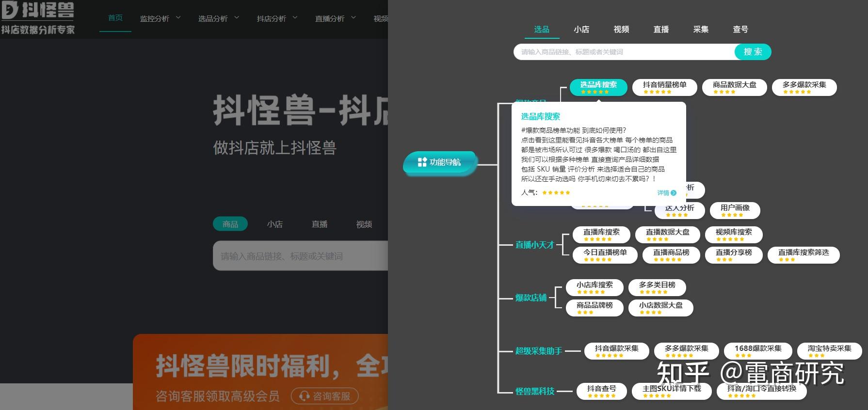Click the 超级采集助手 category label
The width and height of the screenshot is (868, 410).
(539, 351)
